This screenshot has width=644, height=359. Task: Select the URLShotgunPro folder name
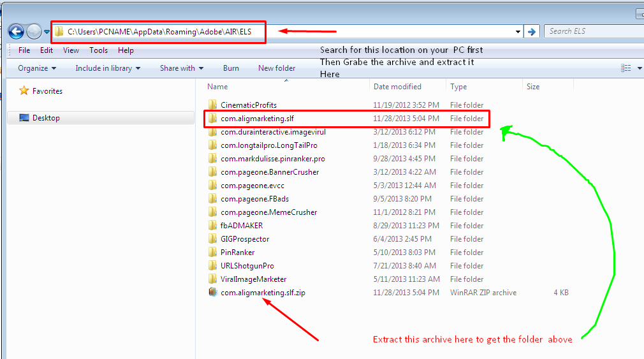pos(247,266)
